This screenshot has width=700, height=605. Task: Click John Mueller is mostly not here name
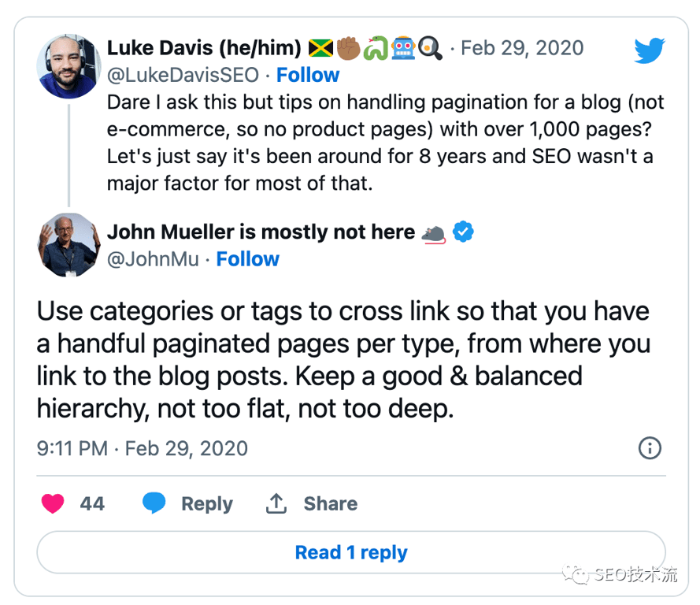tap(261, 232)
